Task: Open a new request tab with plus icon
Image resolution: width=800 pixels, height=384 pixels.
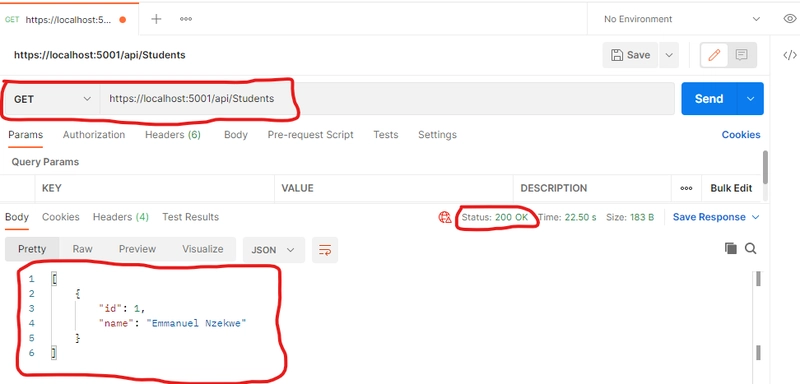Action: click(156, 19)
